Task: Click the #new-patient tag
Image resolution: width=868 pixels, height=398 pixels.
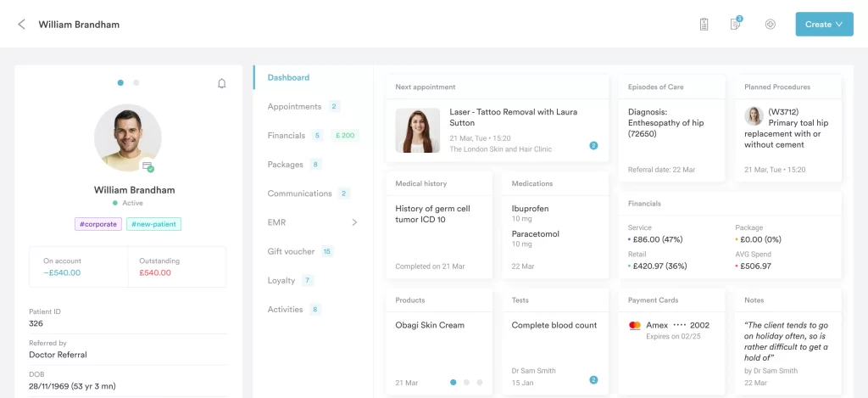Action: (x=153, y=225)
